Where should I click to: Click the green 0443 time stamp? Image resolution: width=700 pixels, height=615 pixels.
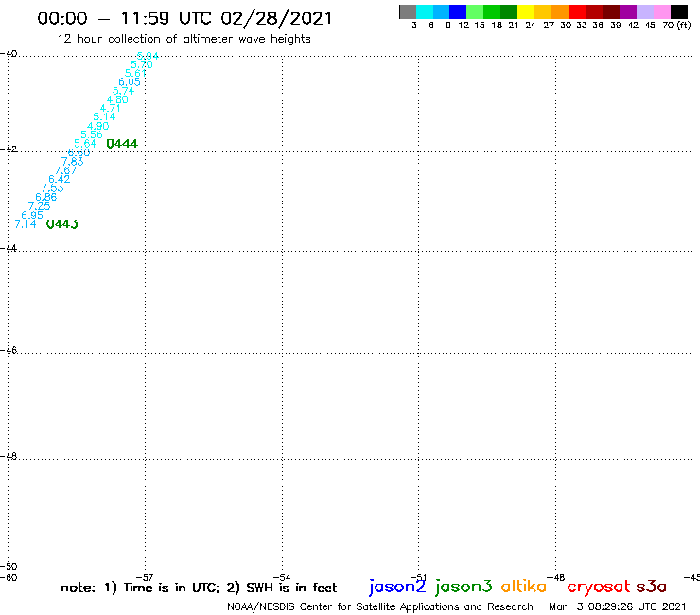point(62,223)
